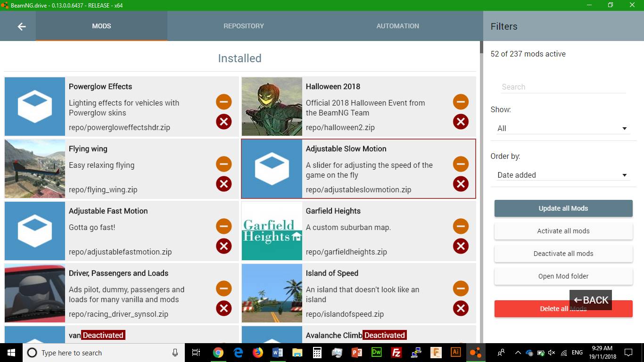
Task: Deactivate Driver, Passengers and Loads mod
Action: pyautogui.click(x=224, y=288)
